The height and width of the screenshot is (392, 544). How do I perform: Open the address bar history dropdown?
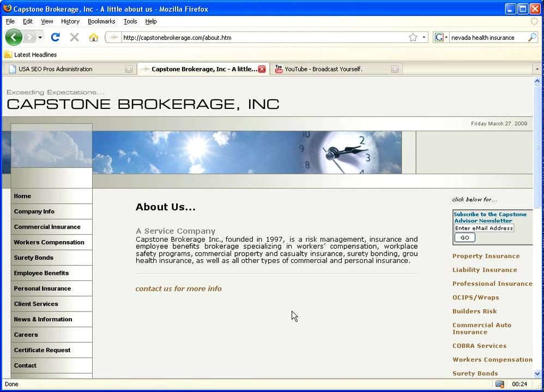424,38
